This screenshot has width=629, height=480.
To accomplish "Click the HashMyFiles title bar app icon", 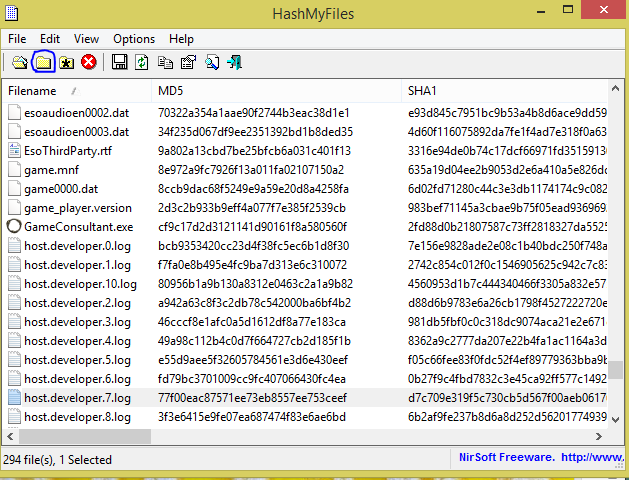I will click(12, 13).
